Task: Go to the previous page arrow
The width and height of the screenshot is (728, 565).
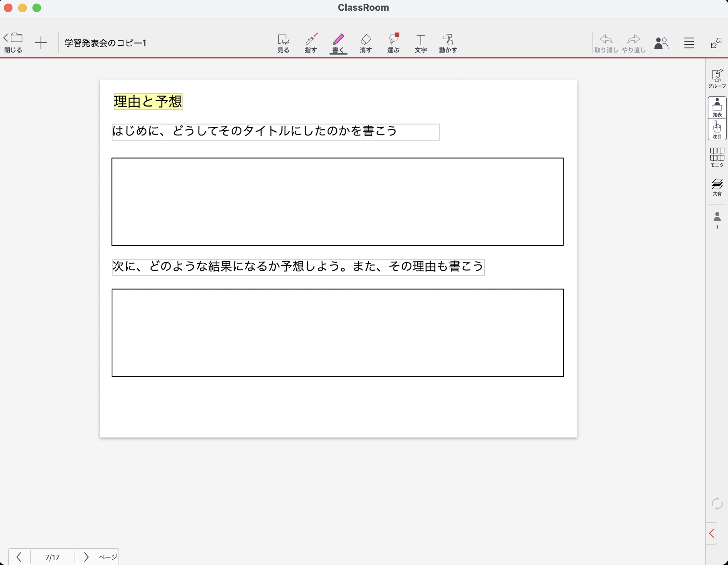Action: (19, 557)
